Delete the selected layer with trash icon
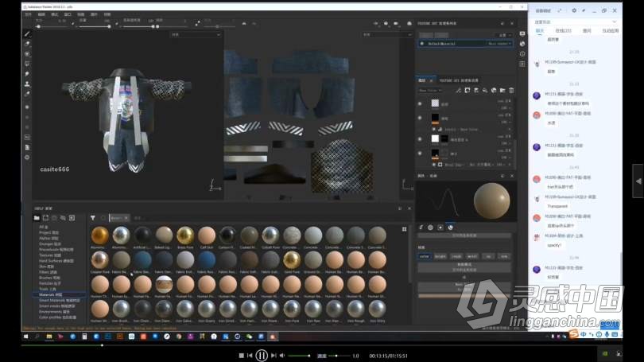The width and height of the screenshot is (644, 362). coord(511,91)
